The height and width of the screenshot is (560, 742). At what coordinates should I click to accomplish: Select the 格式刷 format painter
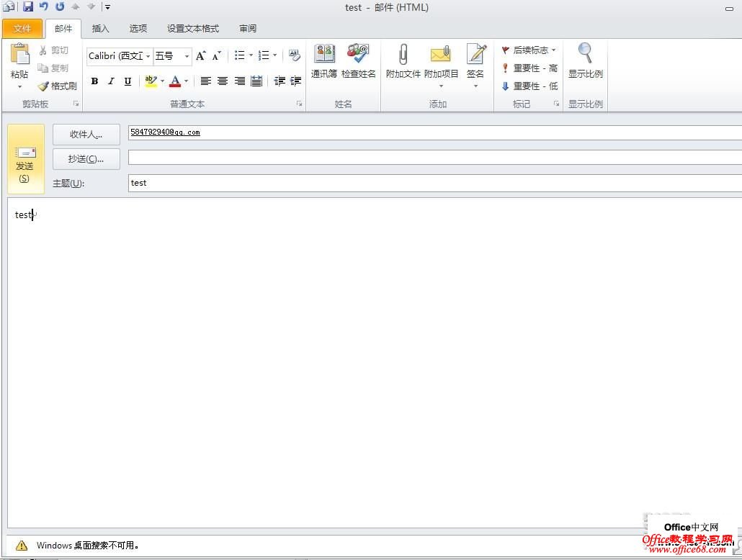[x=58, y=85]
